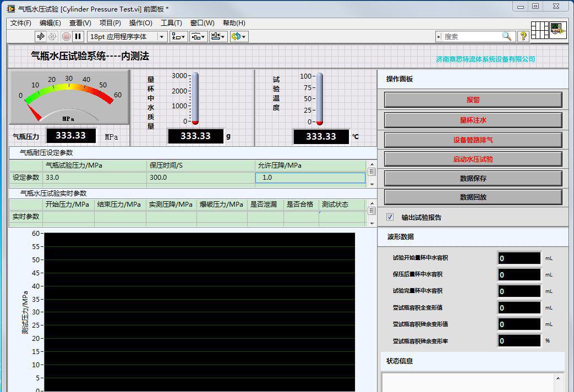Click the 实时参数 row header

[26, 217]
